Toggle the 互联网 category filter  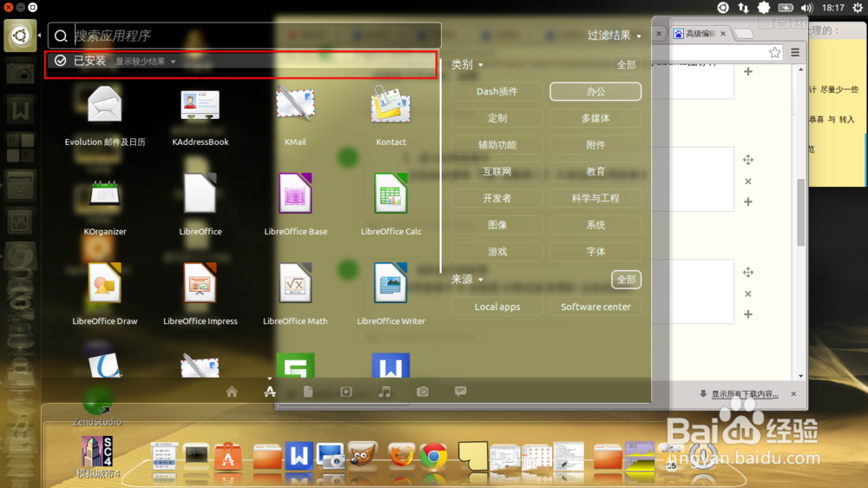(x=497, y=172)
